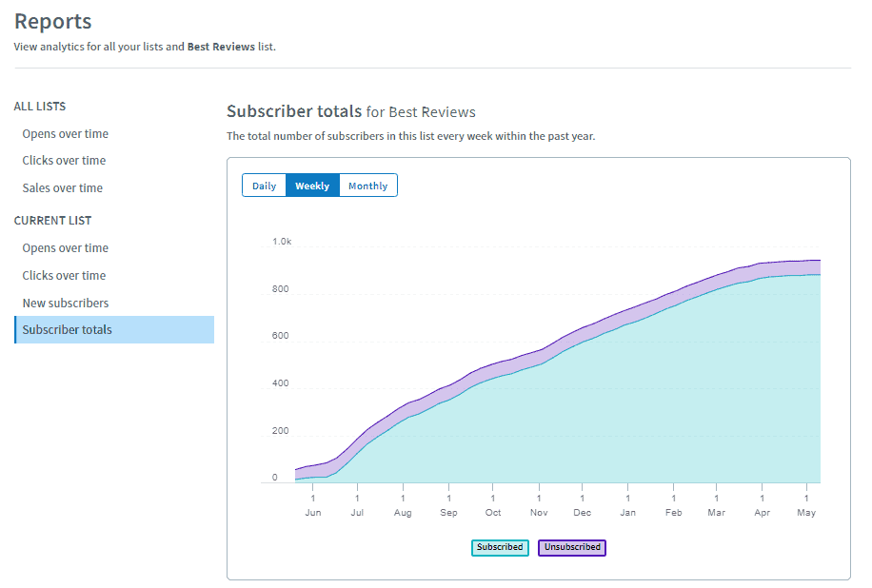Toggle the Subscribed legend series

[500, 547]
